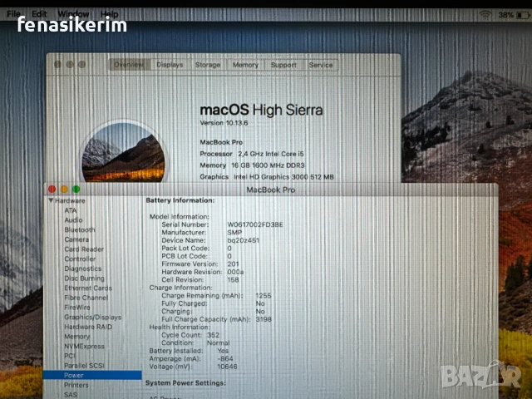Switch to the Displays tab

[170, 65]
